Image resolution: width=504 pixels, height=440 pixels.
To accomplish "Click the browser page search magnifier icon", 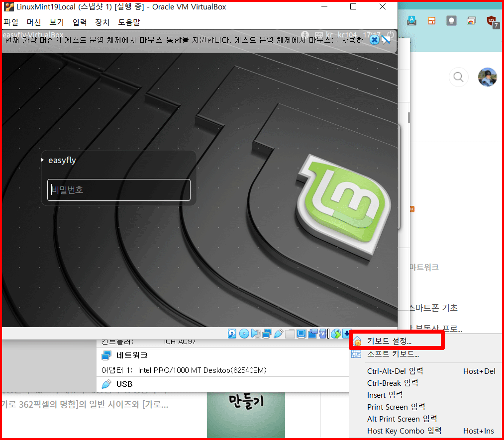I will pyautogui.click(x=458, y=77).
